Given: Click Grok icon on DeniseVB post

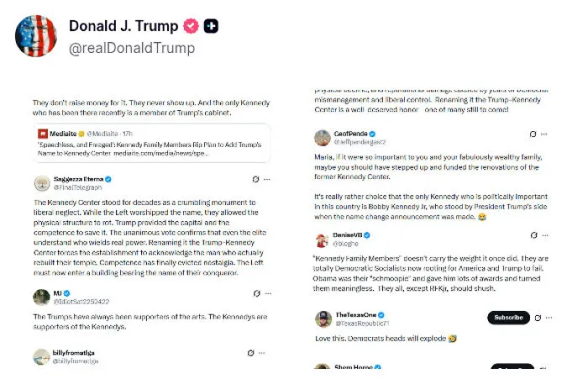Looking at the screenshot, I should pos(534,235).
